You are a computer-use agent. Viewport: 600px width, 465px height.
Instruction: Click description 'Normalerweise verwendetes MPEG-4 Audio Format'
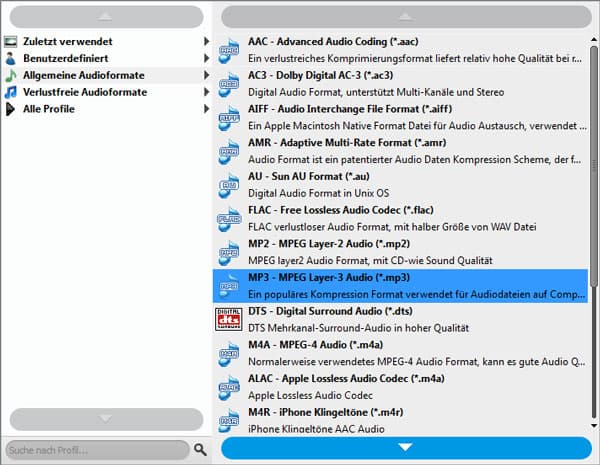click(x=363, y=362)
